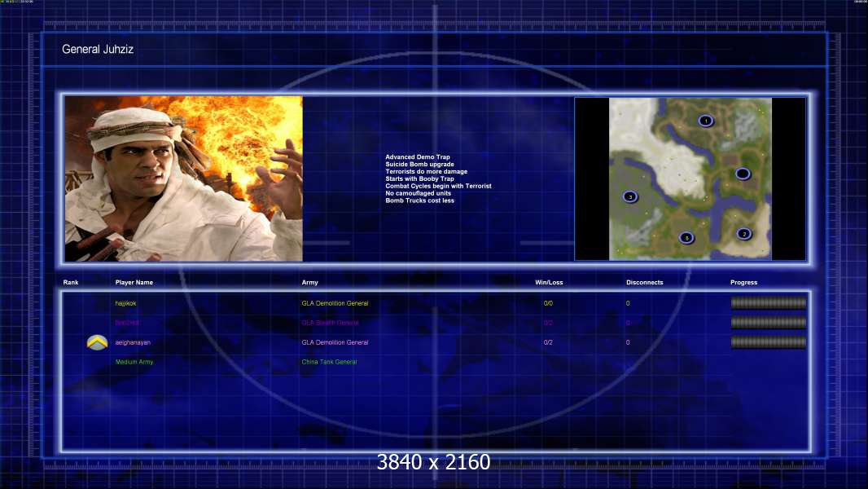Click aelghanayan's loading progress bar
The width and height of the screenshot is (868, 489).
(x=769, y=342)
